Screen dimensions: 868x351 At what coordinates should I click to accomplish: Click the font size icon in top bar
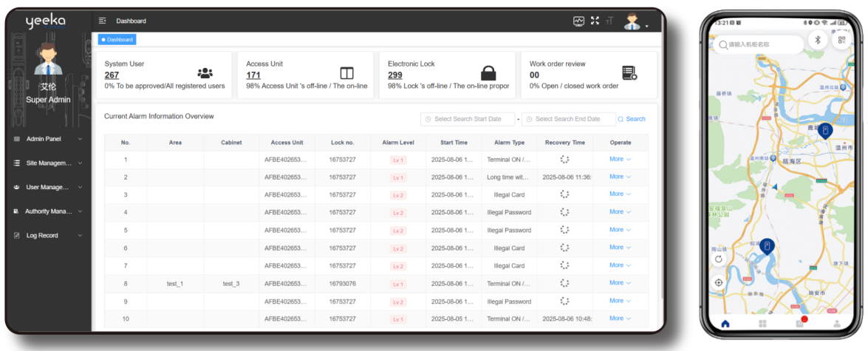pos(610,21)
